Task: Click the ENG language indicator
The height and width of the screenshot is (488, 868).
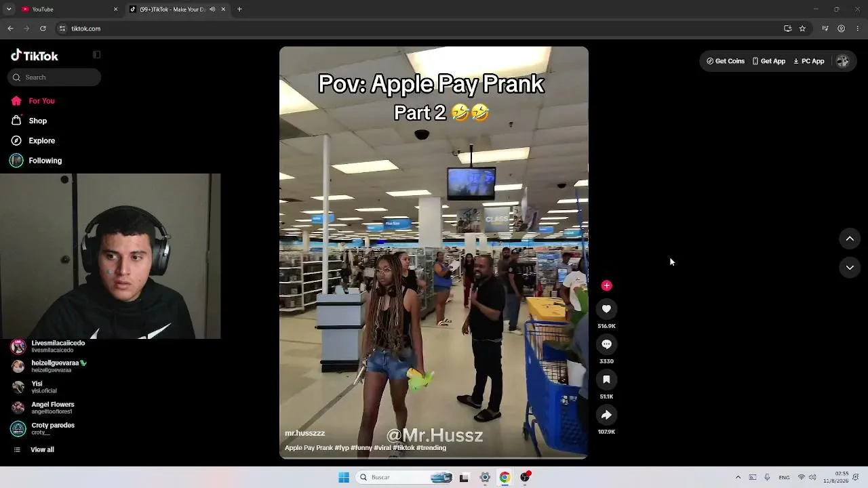Action: tap(784, 477)
